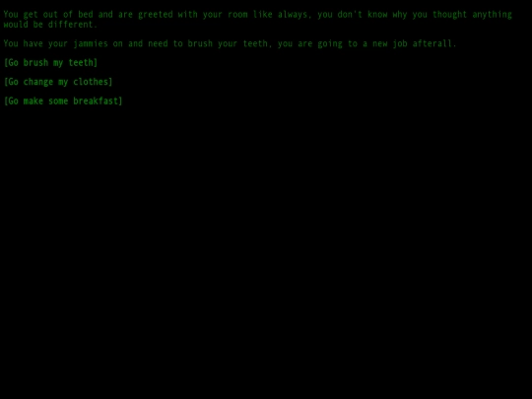This screenshot has height=399, width=532.
Task: Click the word 'greeted' in first paragraph
Action: 156,15
